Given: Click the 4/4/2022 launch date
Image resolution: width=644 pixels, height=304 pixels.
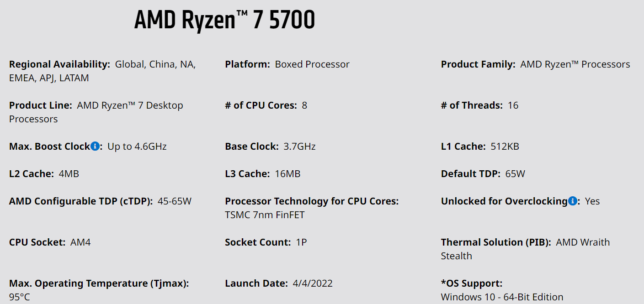Looking at the screenshot, I should (x=313, y=283).
